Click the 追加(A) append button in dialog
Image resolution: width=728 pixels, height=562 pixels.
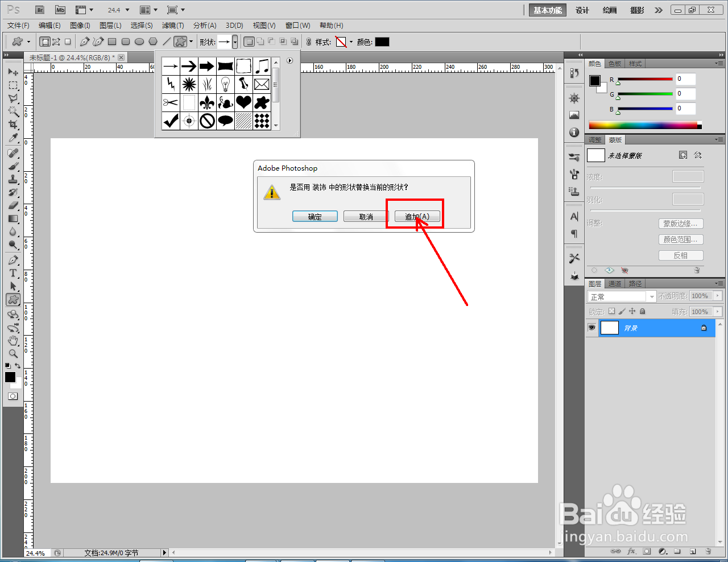[417, 217]
